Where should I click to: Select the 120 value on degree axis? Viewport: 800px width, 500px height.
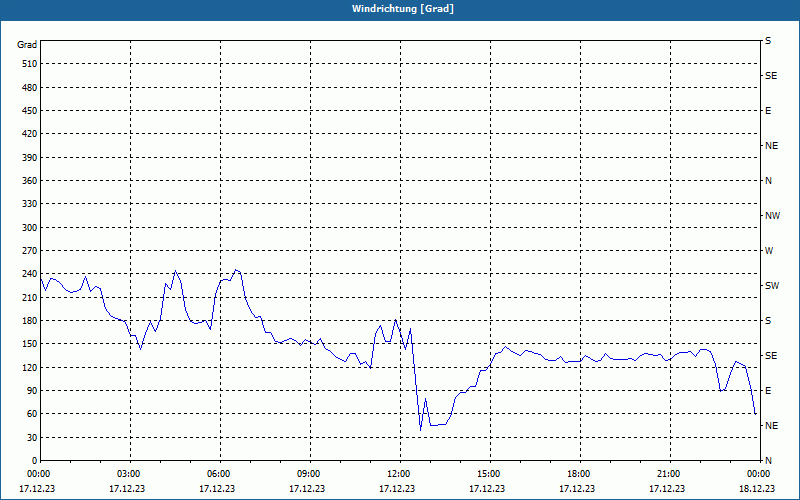30,367
